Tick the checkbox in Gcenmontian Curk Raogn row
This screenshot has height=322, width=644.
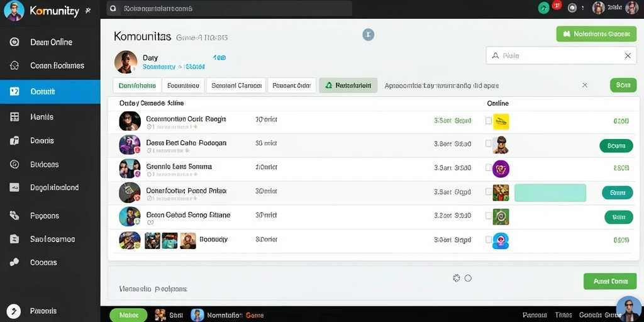coord(488,121)
